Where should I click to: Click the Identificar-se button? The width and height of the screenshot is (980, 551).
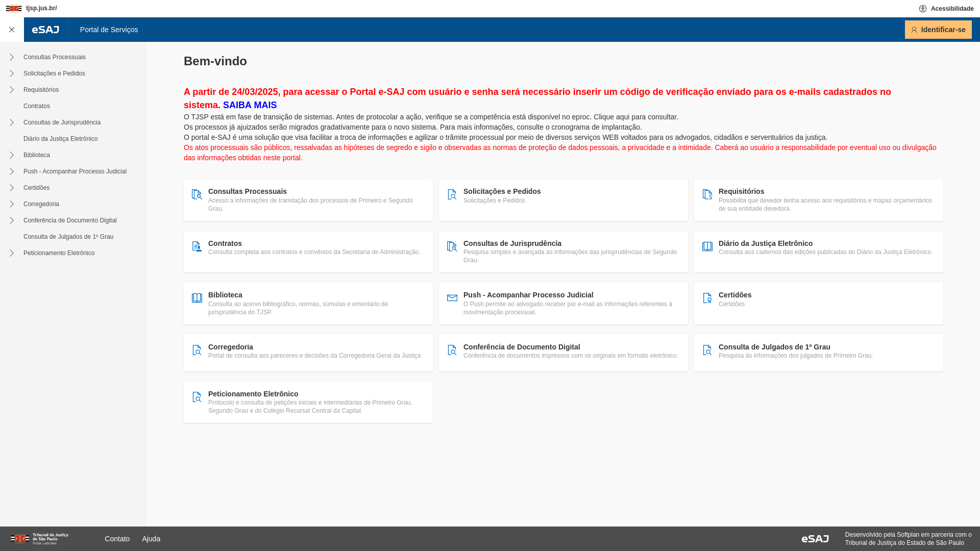point(938,30)
